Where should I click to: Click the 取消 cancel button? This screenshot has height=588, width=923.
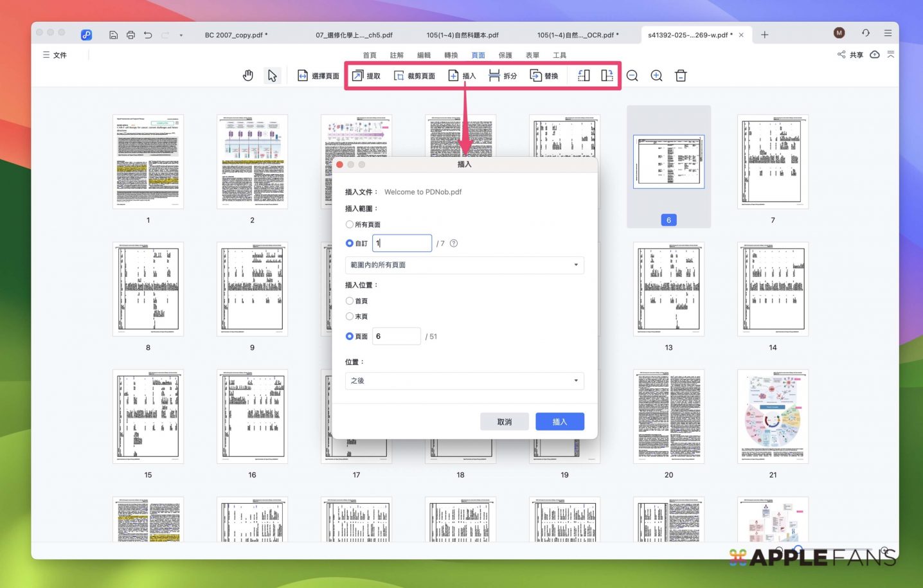click(505, 422)
